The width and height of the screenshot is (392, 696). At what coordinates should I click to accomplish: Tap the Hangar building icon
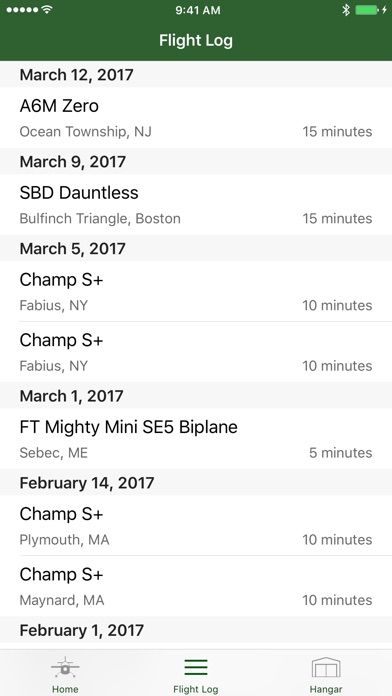tap(326, 667)
